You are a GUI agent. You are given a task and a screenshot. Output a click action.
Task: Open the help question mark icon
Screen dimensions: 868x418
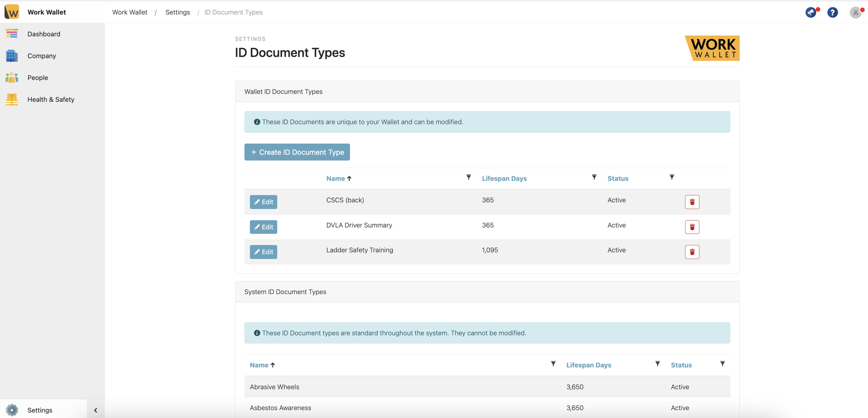click(833, 12)
